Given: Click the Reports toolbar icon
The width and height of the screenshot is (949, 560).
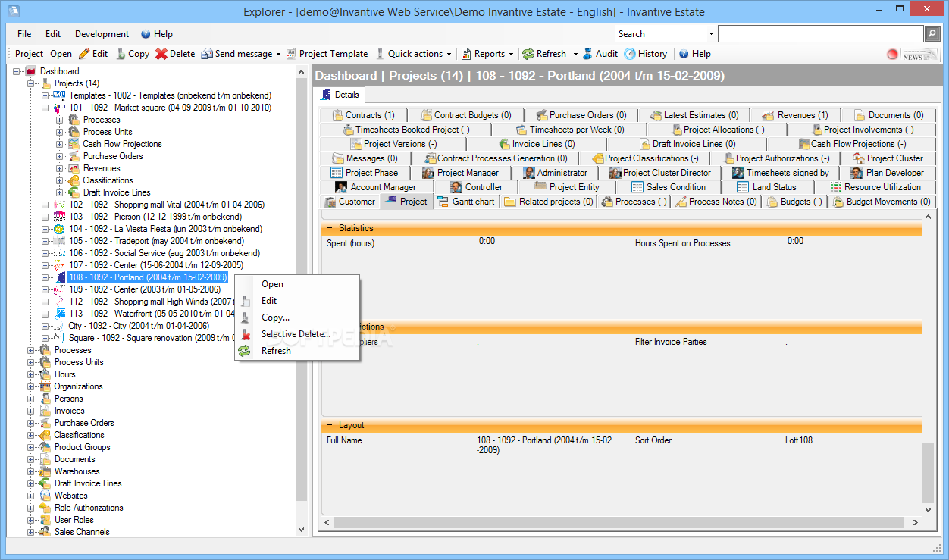Looking at the screenshot, I should [465, 54].
